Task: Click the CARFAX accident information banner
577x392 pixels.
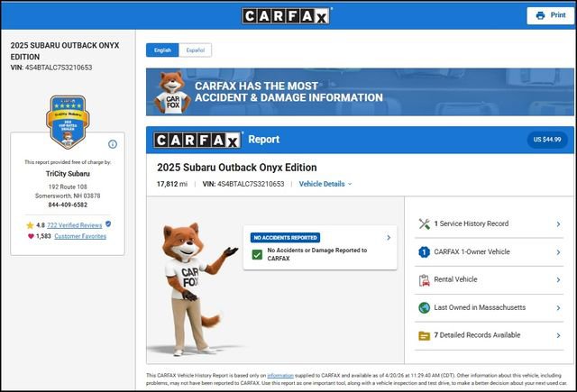Action: [360, 92]
